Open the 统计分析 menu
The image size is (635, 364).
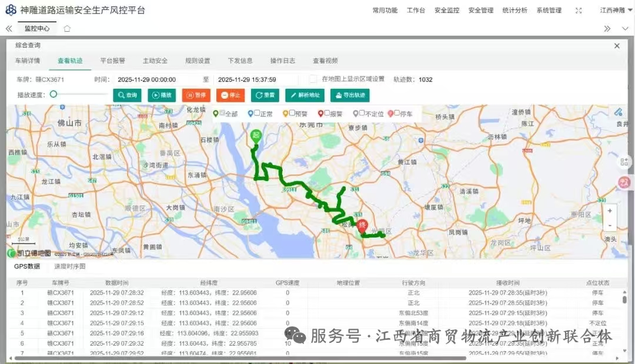(x=514, y=9)
